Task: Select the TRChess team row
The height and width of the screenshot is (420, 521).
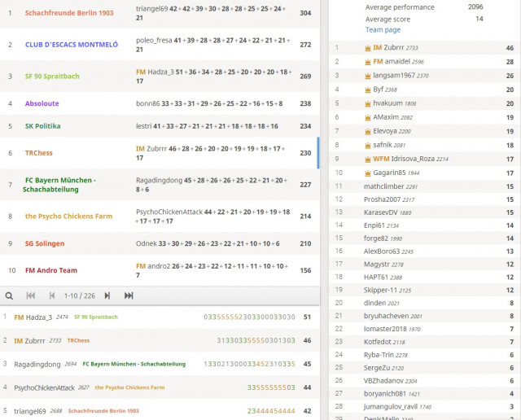Action: point(160,153)
